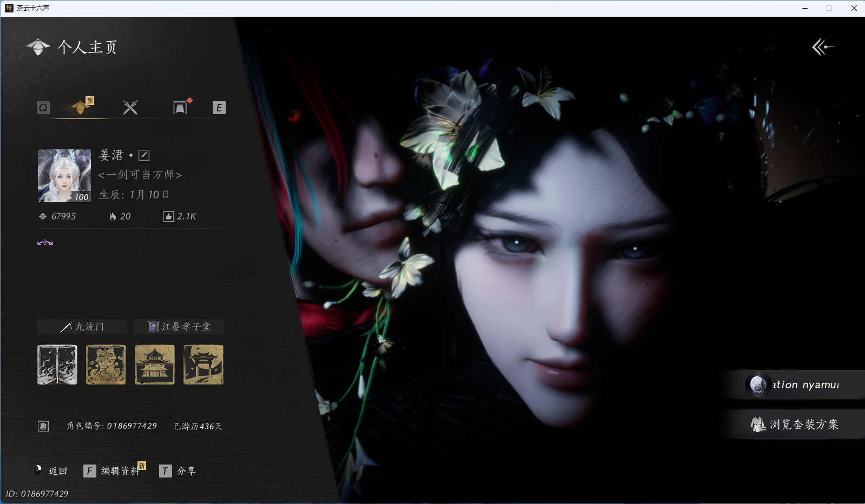Click the back arrow in top-right corner
Screen dimensions: 865x504
pos(823,47)
